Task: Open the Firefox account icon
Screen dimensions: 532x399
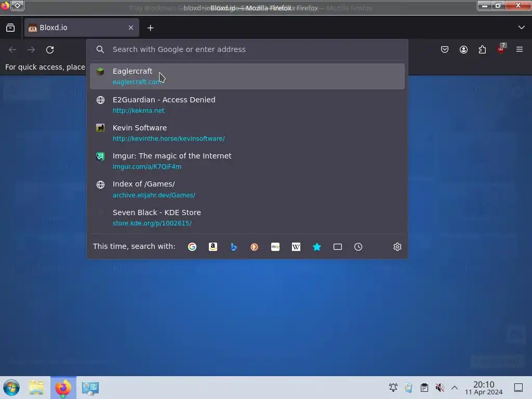Action: click(463, 49)
